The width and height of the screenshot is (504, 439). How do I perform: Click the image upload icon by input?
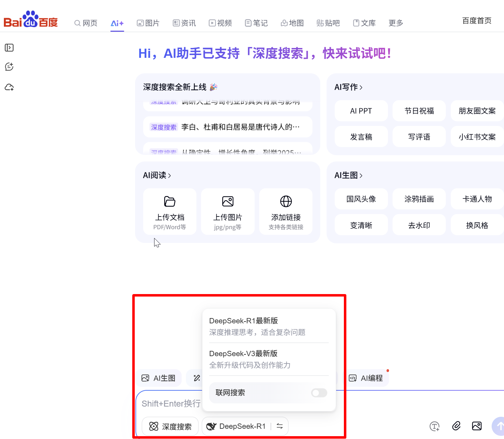pyautogui.click(x=477, y=426)
